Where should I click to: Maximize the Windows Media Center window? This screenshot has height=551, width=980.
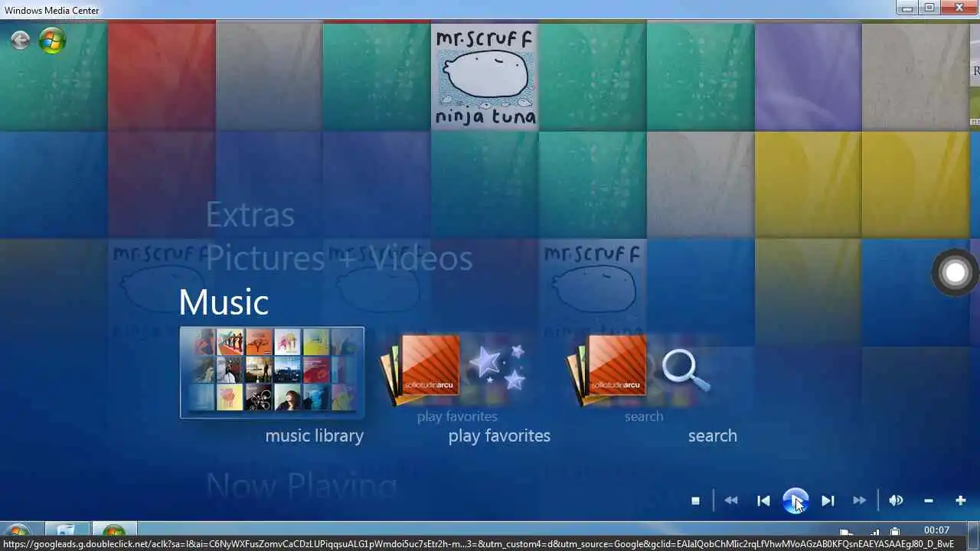(929, 8)
